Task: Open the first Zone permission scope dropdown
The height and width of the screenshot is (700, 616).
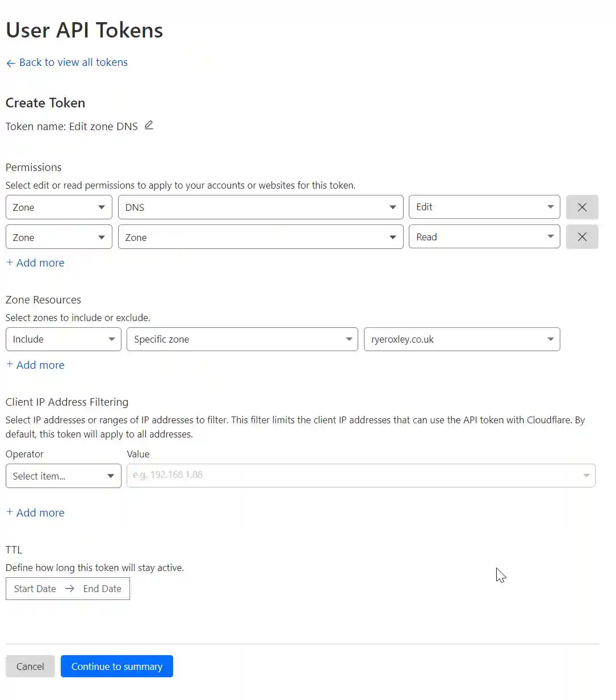Action: (58, 207)
